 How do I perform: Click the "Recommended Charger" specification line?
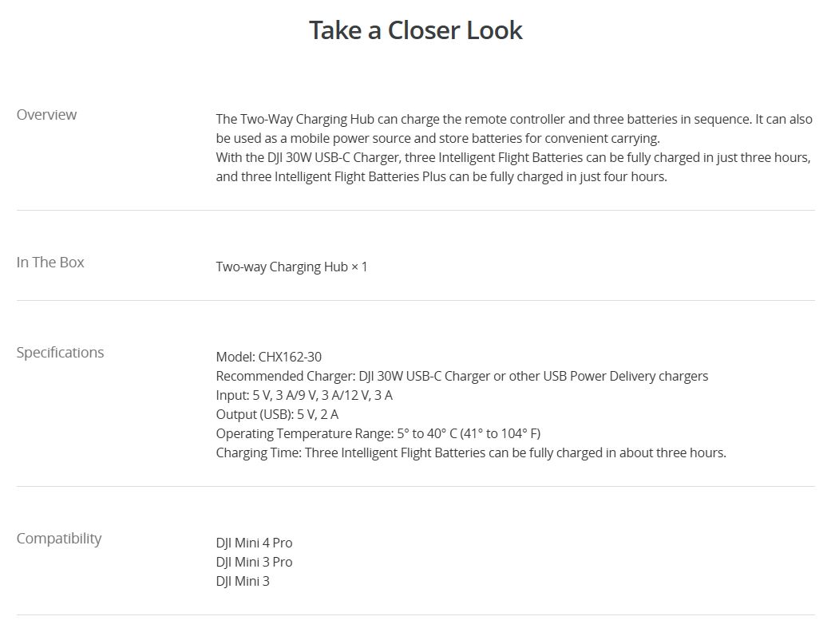[x=461, y=376]
